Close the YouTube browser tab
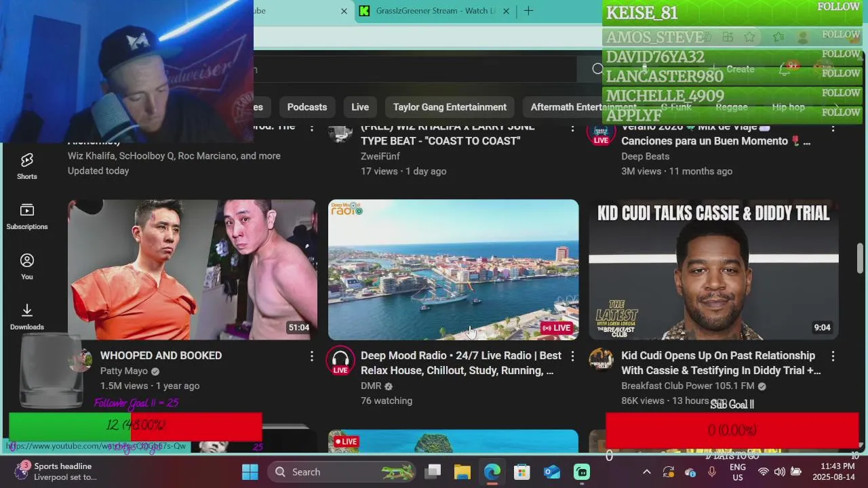 point(344,11)
